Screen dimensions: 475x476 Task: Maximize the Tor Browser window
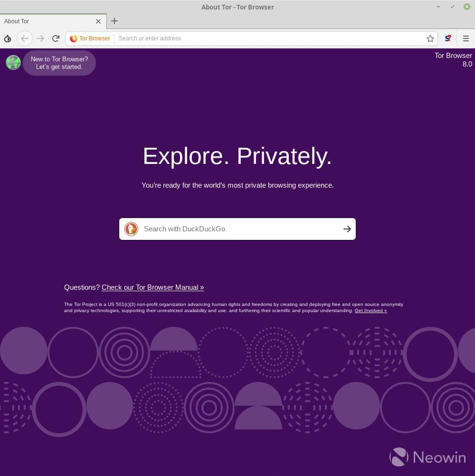(453, 7)
